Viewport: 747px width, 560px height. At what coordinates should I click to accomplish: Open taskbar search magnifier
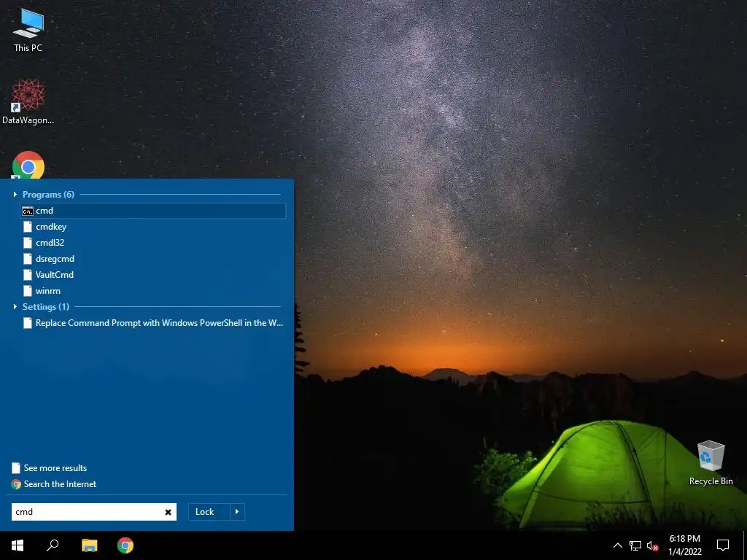coord(53,545)
